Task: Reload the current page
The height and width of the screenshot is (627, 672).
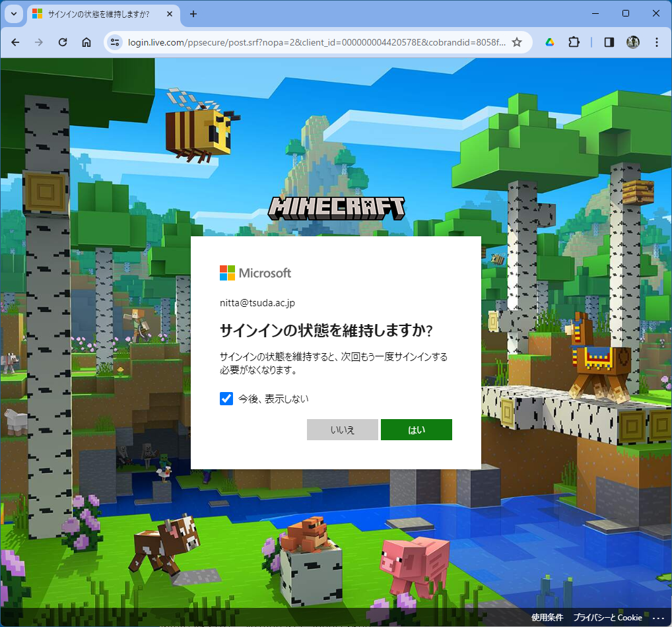Action: [x=63, y=42]
